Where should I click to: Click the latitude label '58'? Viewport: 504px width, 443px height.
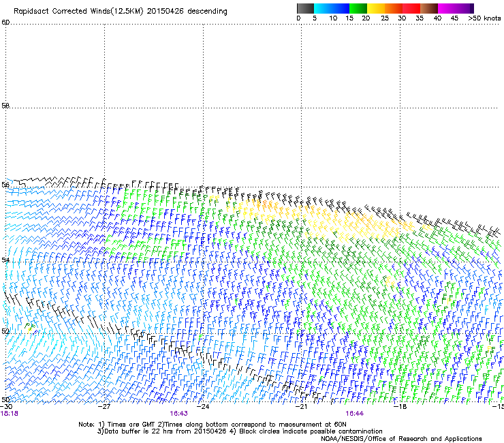[x=5, y=106]
